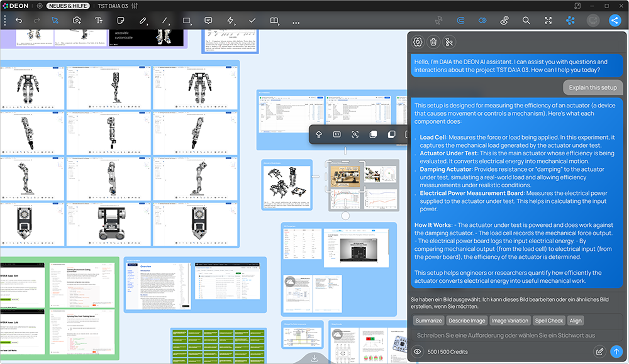
Task: Click the Describe Image button
Action: click(467, 321)
